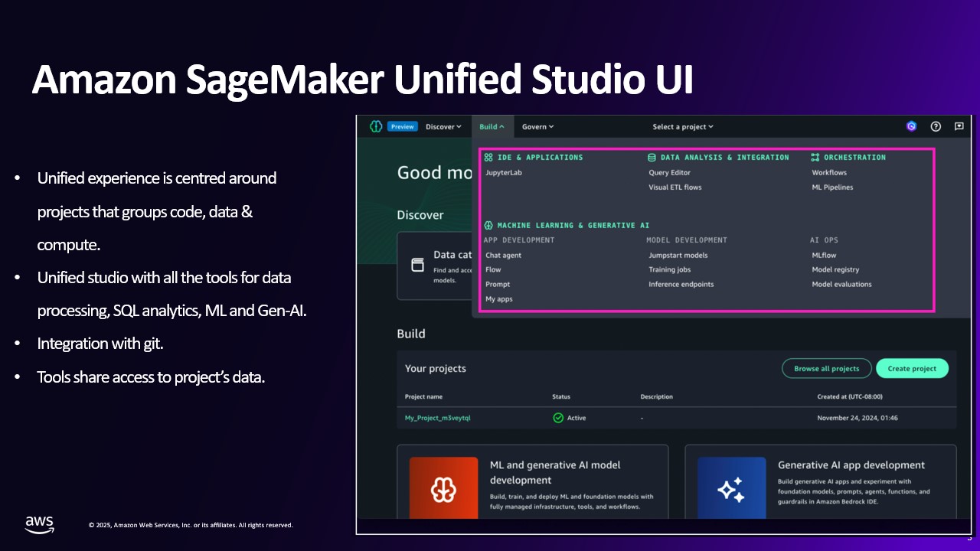Image resolution: width=980 pixels, height=551 pixels.
Task: Click the Description column header
Action: [x=657, y=397]
